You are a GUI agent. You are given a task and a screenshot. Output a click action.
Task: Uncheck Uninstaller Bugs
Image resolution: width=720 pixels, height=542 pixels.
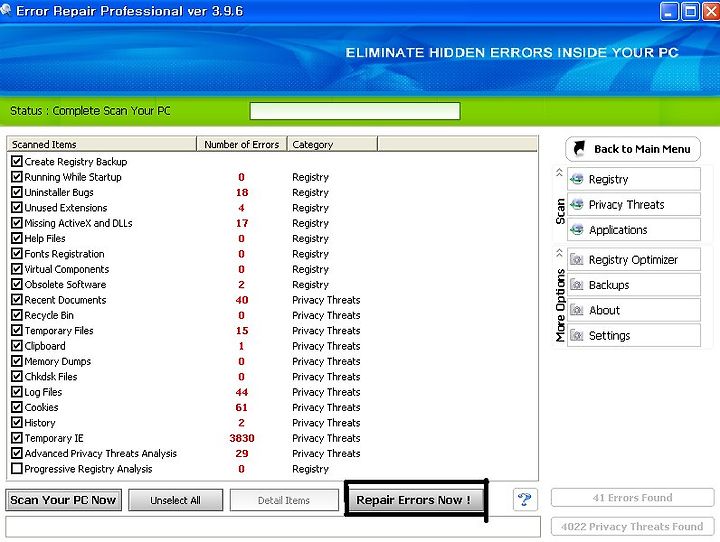click(17, 192)
